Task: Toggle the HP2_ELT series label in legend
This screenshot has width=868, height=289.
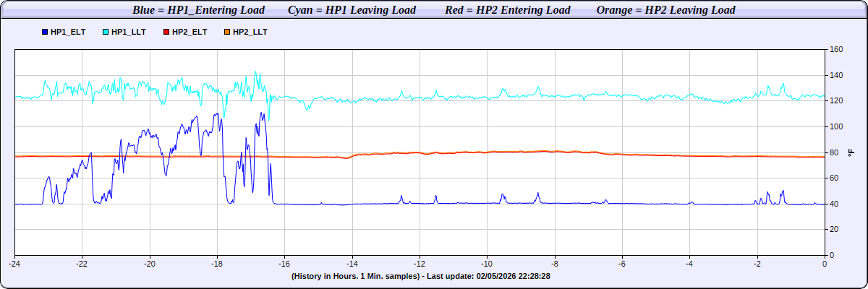Action: (x=190, y=33)
